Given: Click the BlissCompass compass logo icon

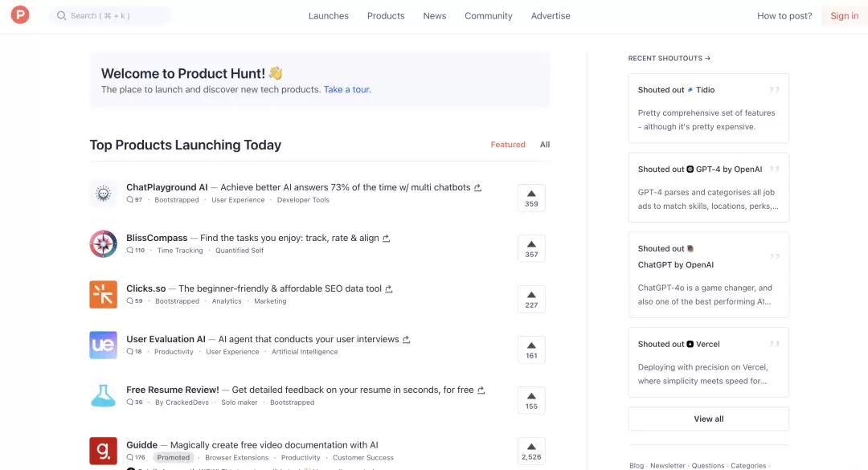Looking at the screenshot, I should (x=104, y=243).
